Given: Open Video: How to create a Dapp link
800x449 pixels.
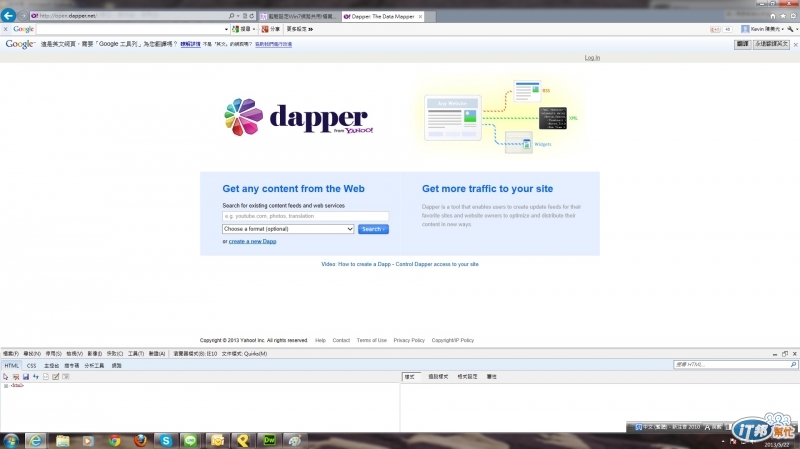Looking at the screenshot, I should pyautogui.click(x=356, y=264).
